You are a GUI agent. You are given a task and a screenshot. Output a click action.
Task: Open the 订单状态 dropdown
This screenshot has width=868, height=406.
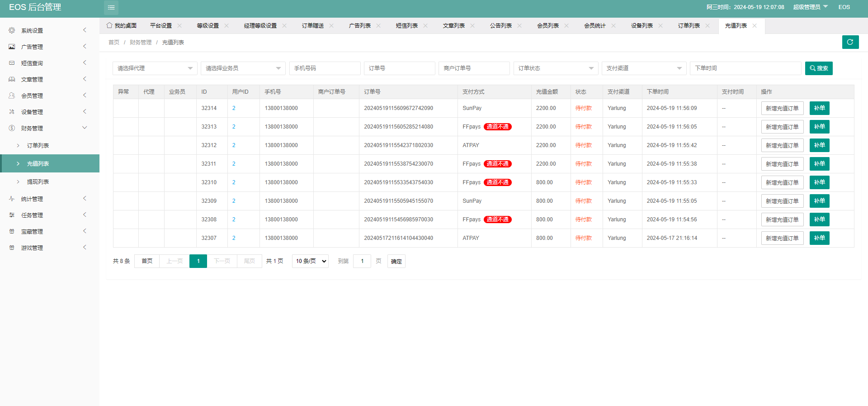556,68
